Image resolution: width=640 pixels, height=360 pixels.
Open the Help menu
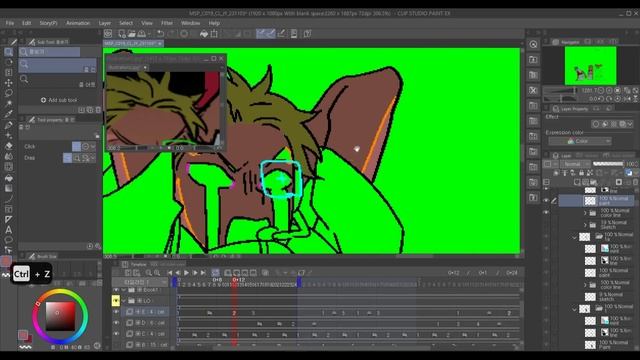point(214,23)
